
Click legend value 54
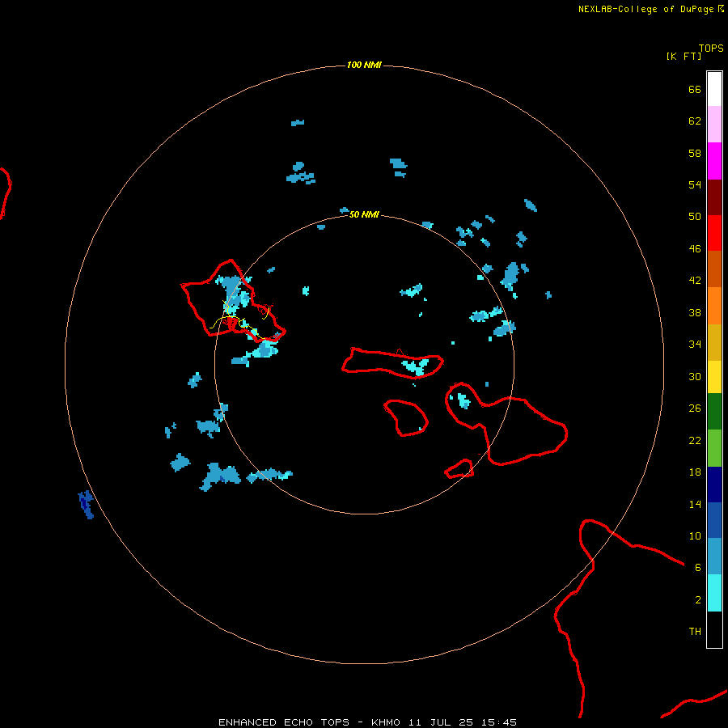(695, 184)
